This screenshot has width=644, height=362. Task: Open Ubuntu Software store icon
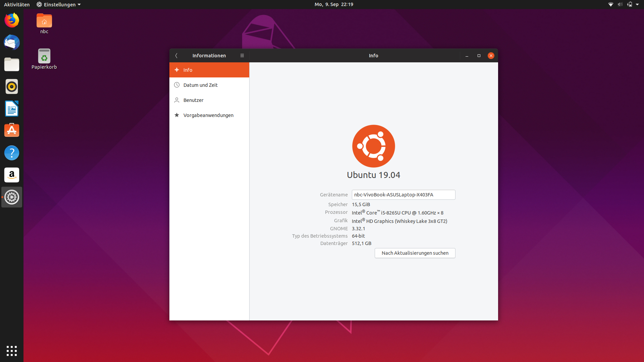coord(12,131)
